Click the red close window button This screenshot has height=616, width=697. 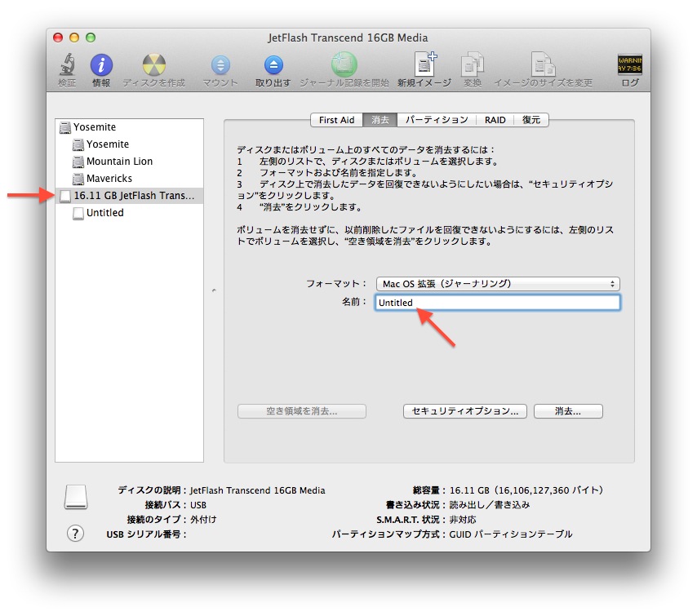(x=58, y=38)
